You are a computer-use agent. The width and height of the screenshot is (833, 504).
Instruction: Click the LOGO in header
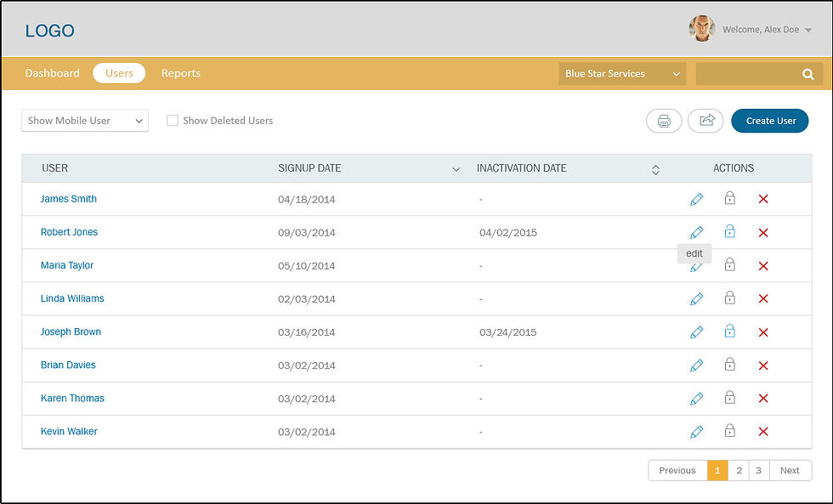49,31
